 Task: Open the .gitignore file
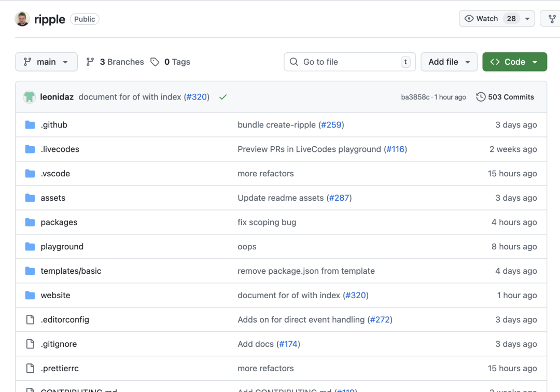point(59,344)
